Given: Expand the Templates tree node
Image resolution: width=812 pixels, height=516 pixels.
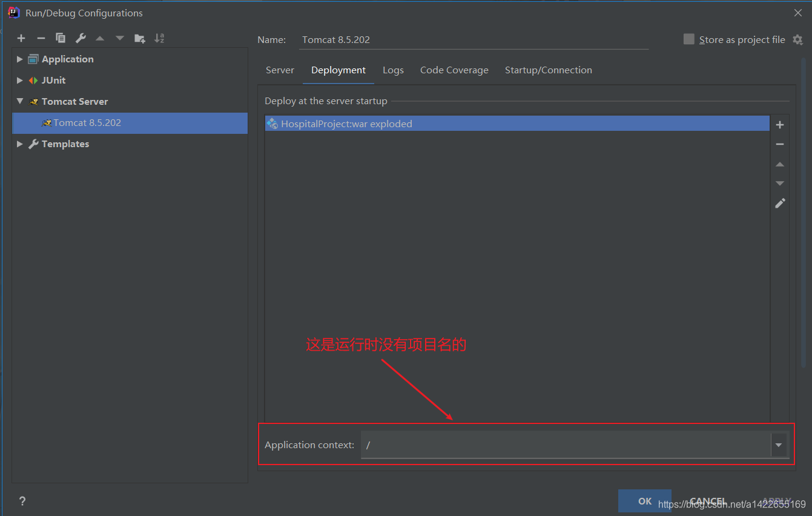Looking at the screenshot, I should click(x=20, y=144).
